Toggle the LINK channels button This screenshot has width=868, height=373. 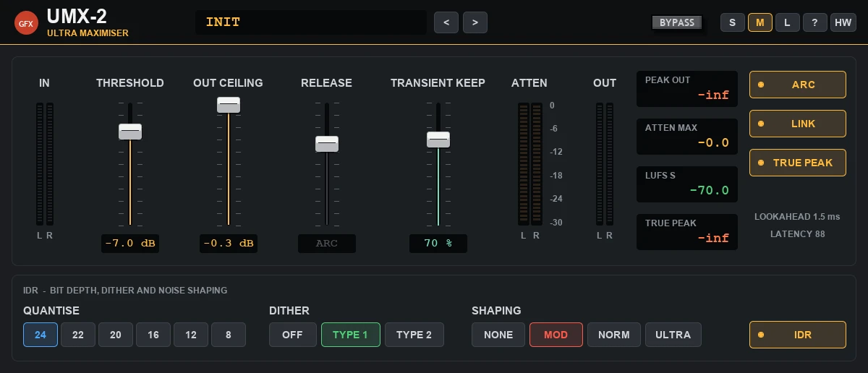click(798, 124)
